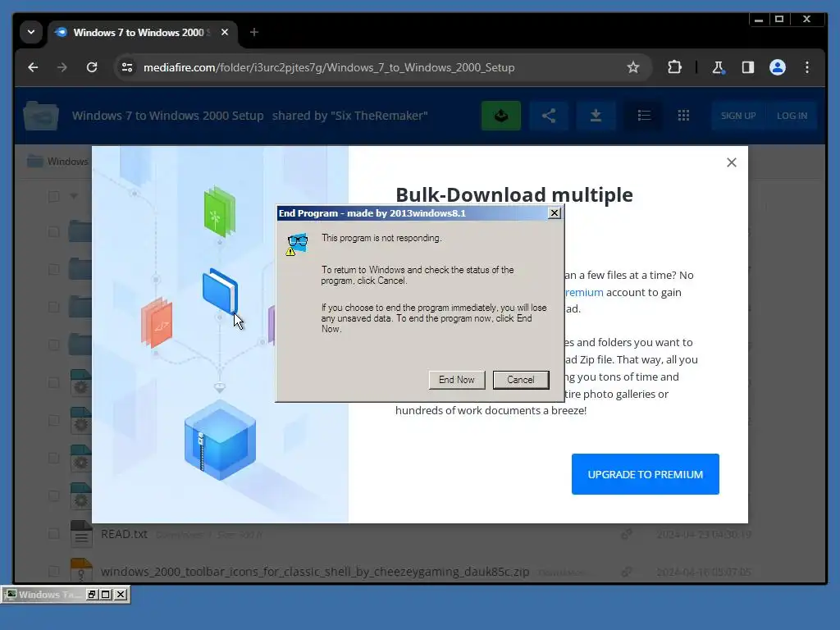Open the browser extensions menu
The image size is (840, 630).
click(674, 67)
